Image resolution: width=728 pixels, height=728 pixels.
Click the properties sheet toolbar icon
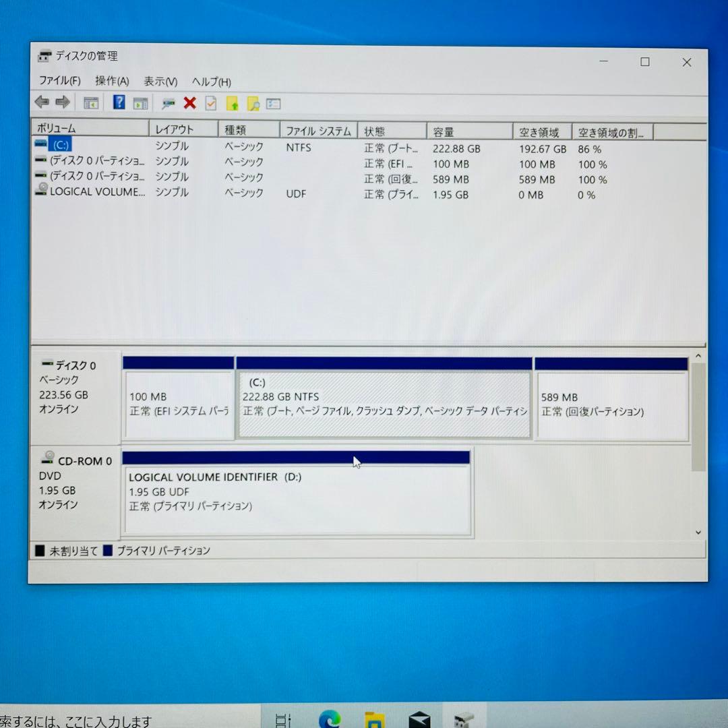(210, 102)
